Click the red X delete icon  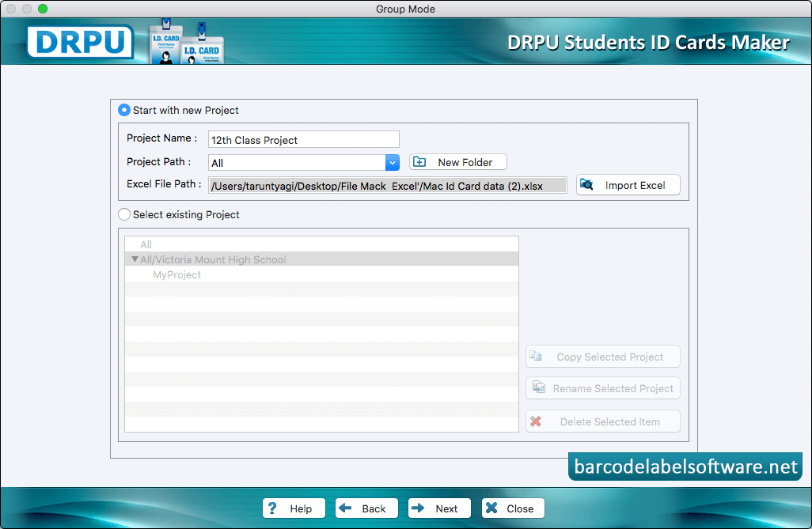coord(536,421)
